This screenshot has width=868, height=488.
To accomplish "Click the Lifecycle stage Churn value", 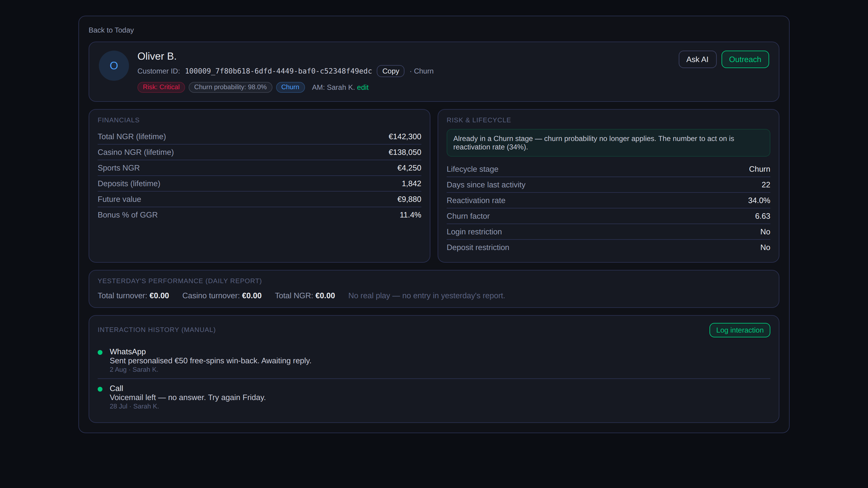I will pos(759,169).
